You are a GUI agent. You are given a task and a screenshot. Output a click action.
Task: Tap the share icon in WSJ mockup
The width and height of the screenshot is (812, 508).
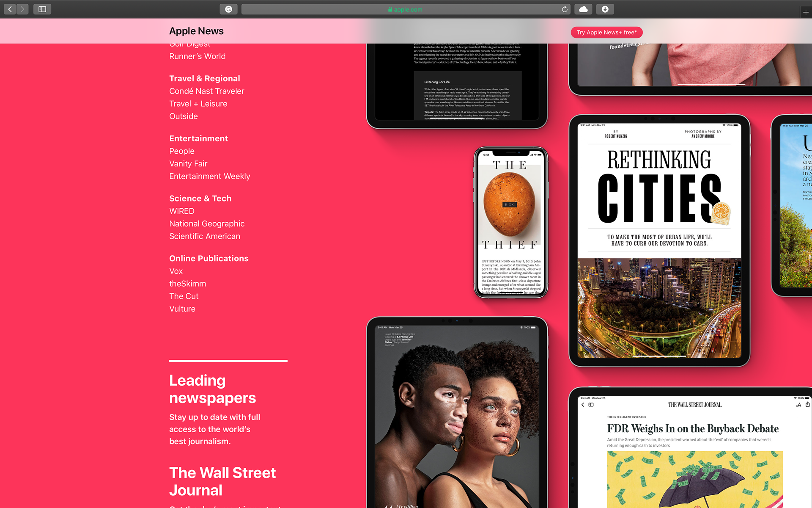pos(807,405)
